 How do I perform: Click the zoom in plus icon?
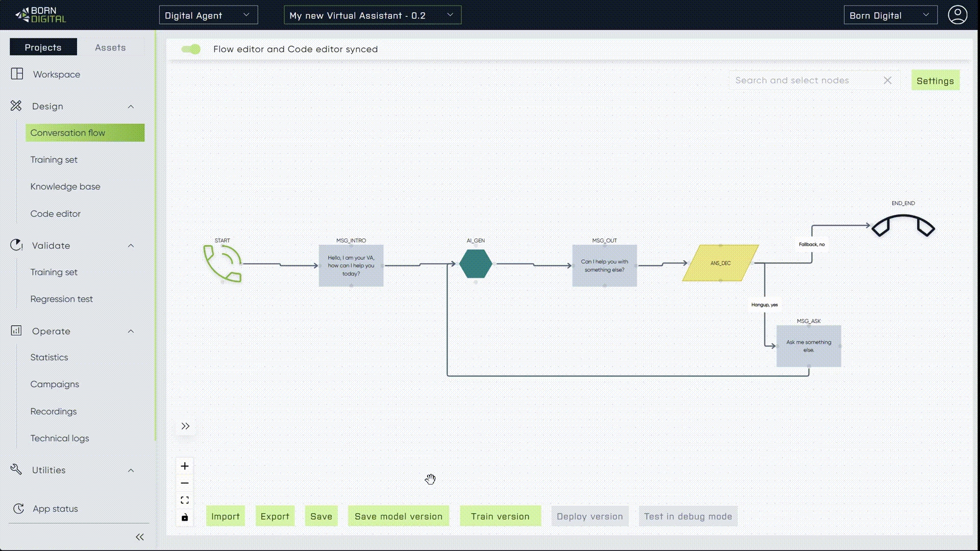185,466
